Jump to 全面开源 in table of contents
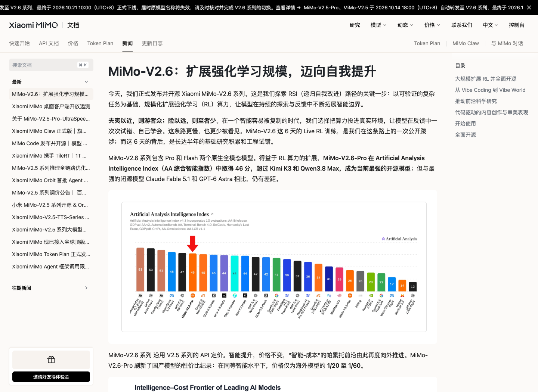Viewport: 538px width, 392px height. [x=466, y=135]
